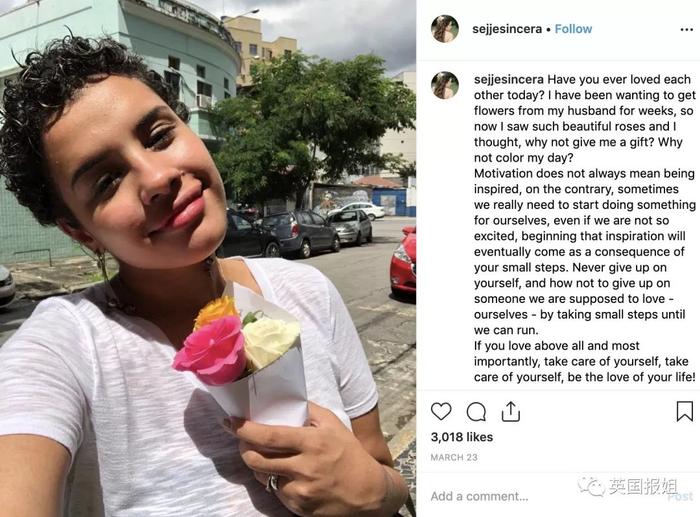Image resolution: width=700 pixels, height=517 pixels.
Task: Click the red car in the photo
Action: (x=403, y=262)
